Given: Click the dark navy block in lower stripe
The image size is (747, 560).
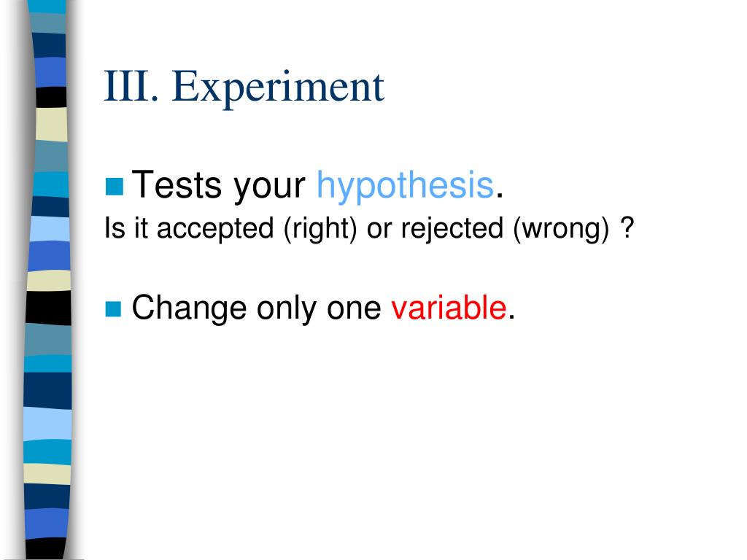Looking at the screenshot, I should click(47, 391).
